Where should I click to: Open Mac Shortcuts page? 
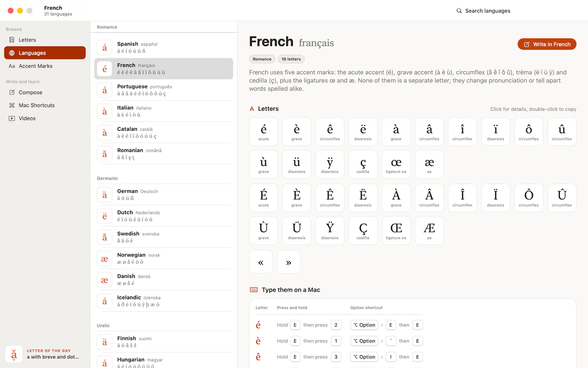coord(45,105)
